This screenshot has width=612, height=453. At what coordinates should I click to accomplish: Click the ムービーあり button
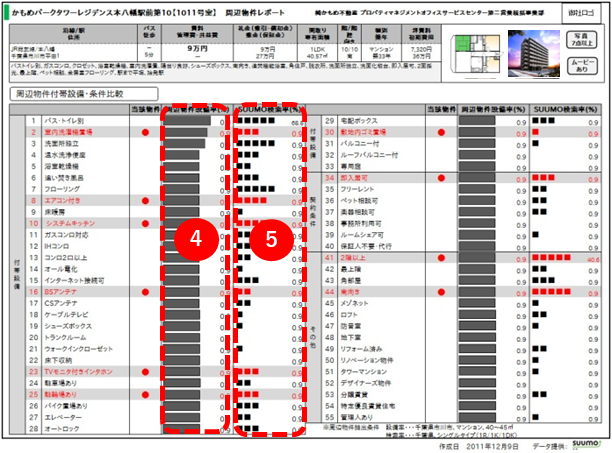[x=585, y=62]
